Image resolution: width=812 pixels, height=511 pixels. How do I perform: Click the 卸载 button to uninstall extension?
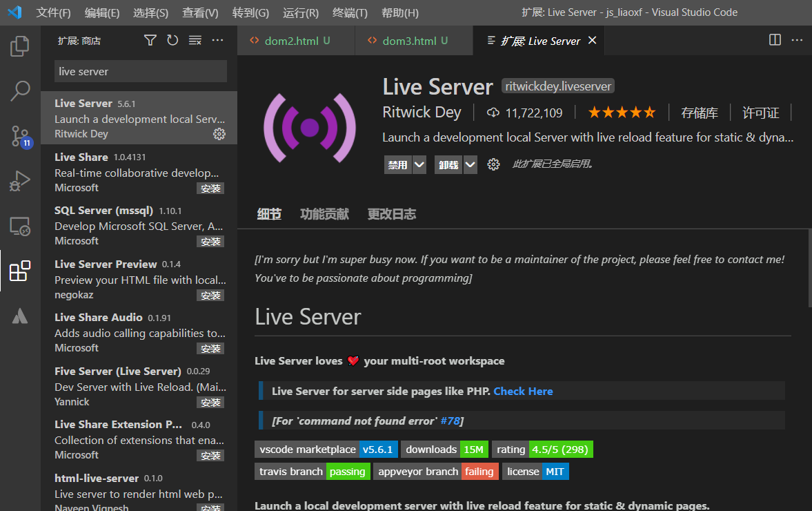click(x=448, y=165)
